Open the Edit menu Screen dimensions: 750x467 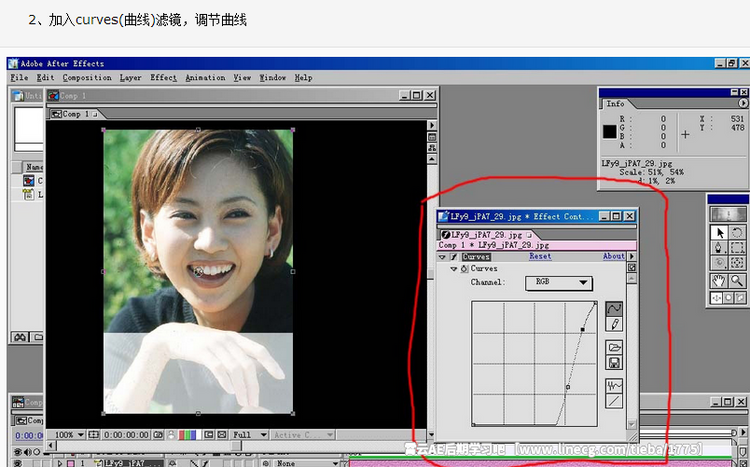[x=45, y=78]
